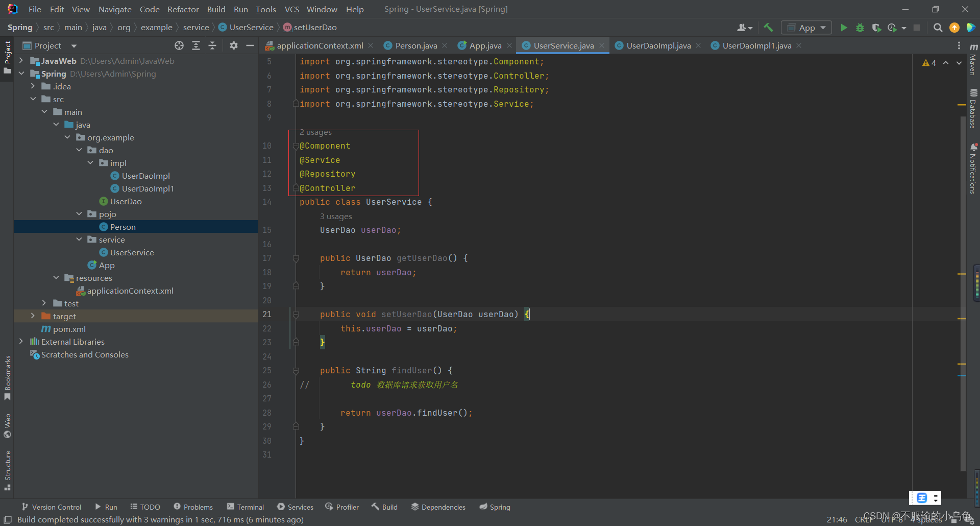Fold the import block at line 8
This screenshot has height=526, width=980.
click(x=296, y=104)
